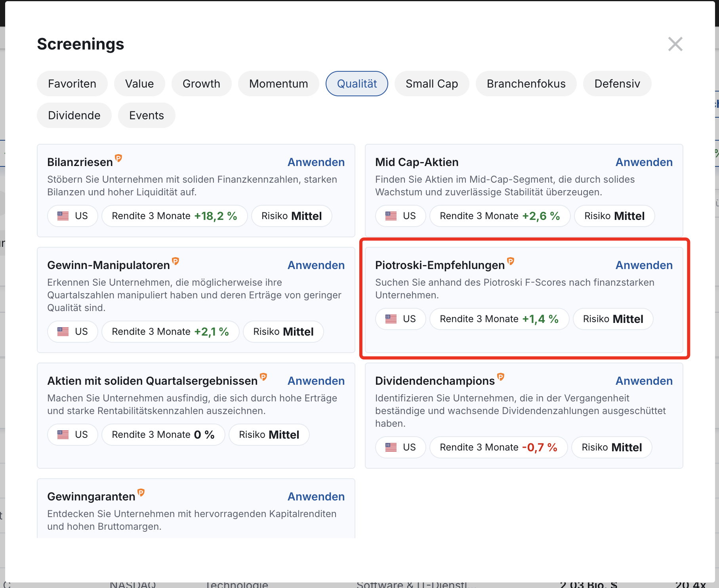
Task: Select the Qualität category chip
Action: click(x=357, y=84)
